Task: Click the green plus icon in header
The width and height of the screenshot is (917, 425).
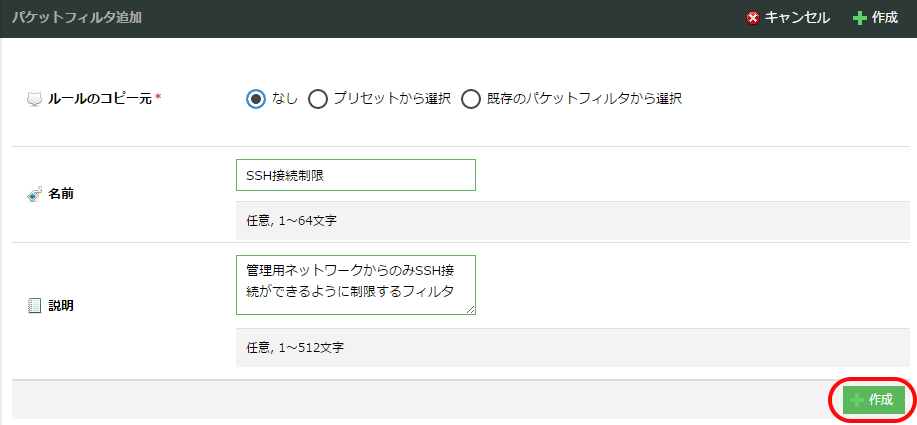Action: (859, 18)
